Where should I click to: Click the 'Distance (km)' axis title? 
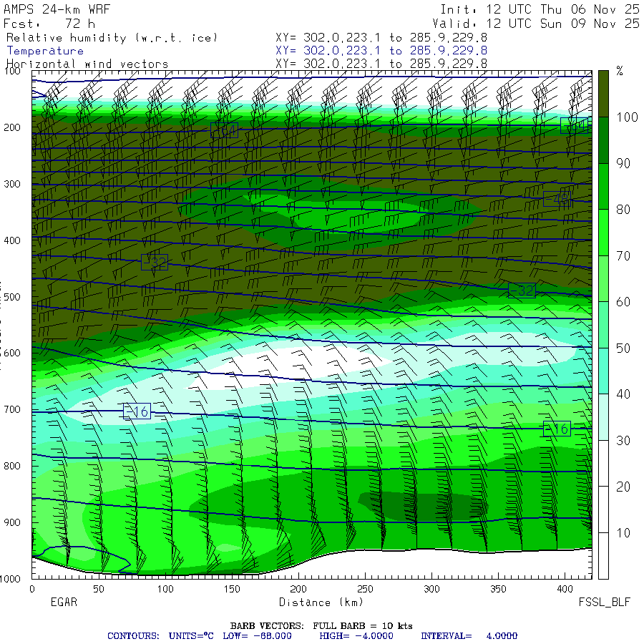pos(321,602)
